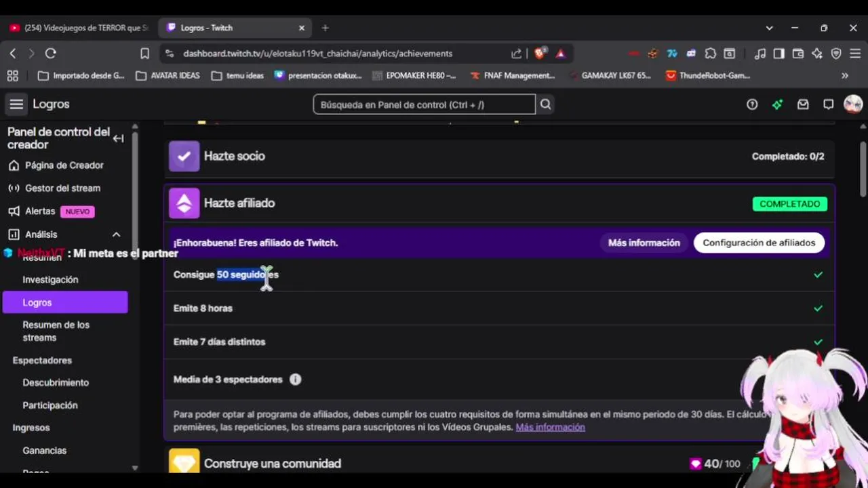Click the Hazte afiliado purple badge icon

(x=184, y=203)
